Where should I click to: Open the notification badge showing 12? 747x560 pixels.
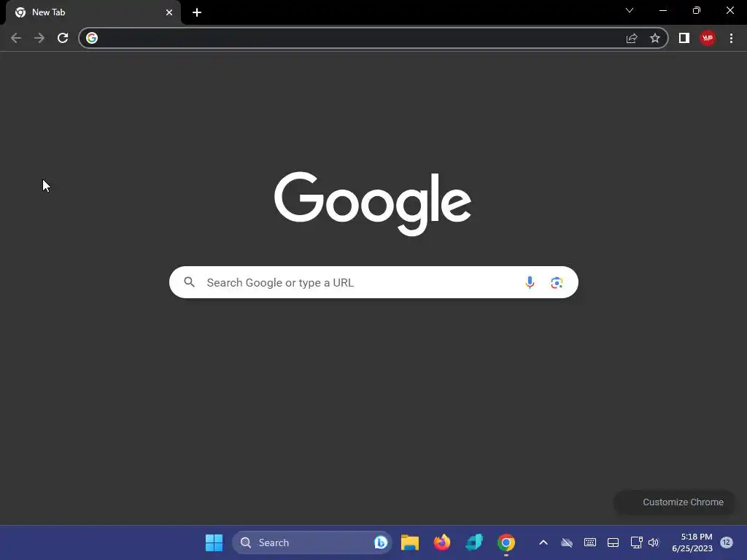tap(726, 542)
